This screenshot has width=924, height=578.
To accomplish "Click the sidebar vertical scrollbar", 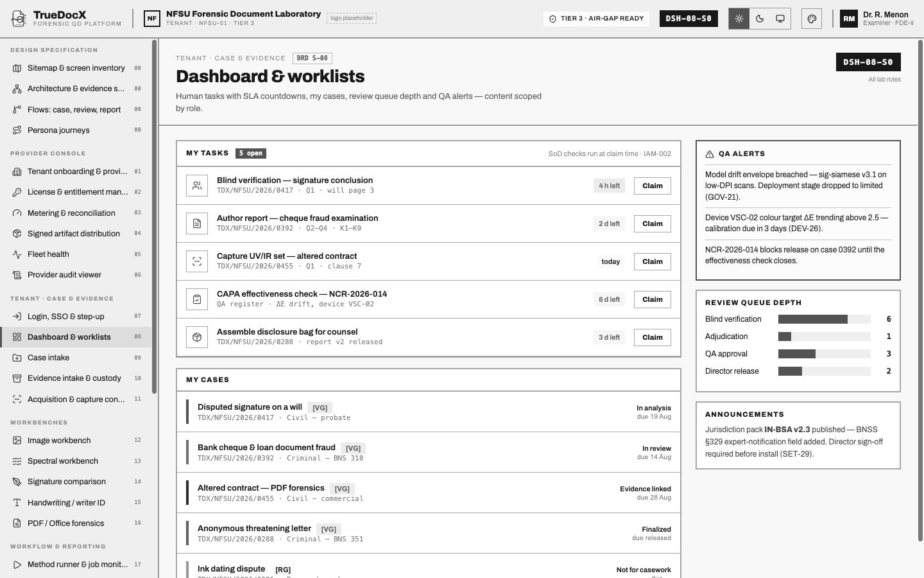I will pos(154,216).
